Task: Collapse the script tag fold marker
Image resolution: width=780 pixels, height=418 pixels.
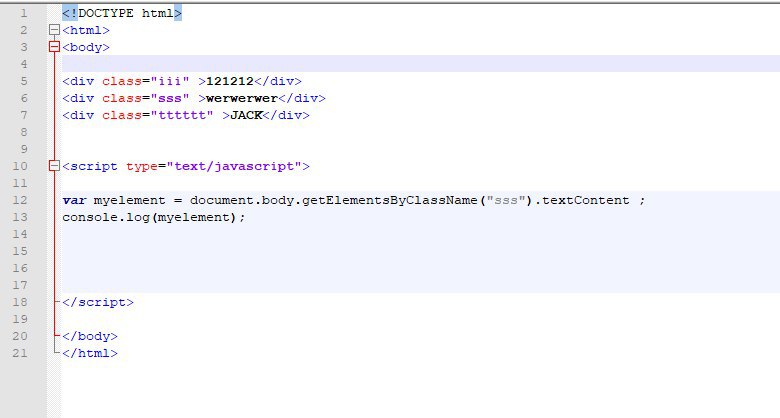Action: (x=55, y=166)
